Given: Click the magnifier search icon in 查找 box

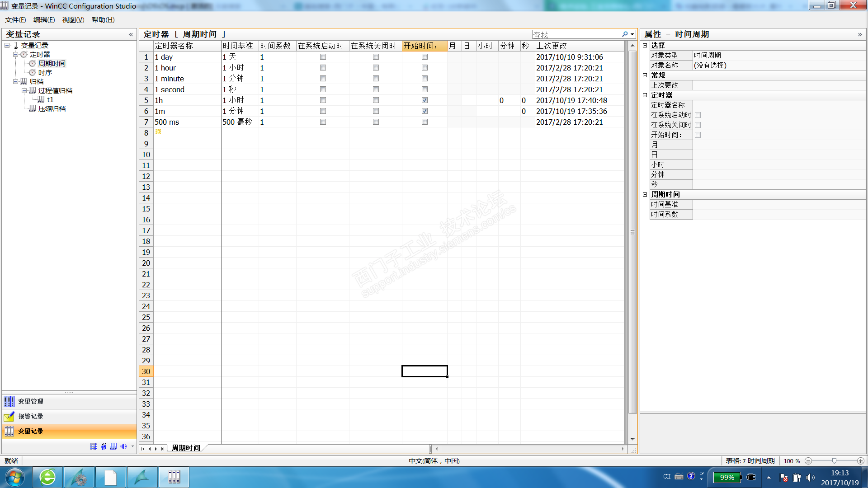Looking at the screenshot, I should tap(625, 34).
